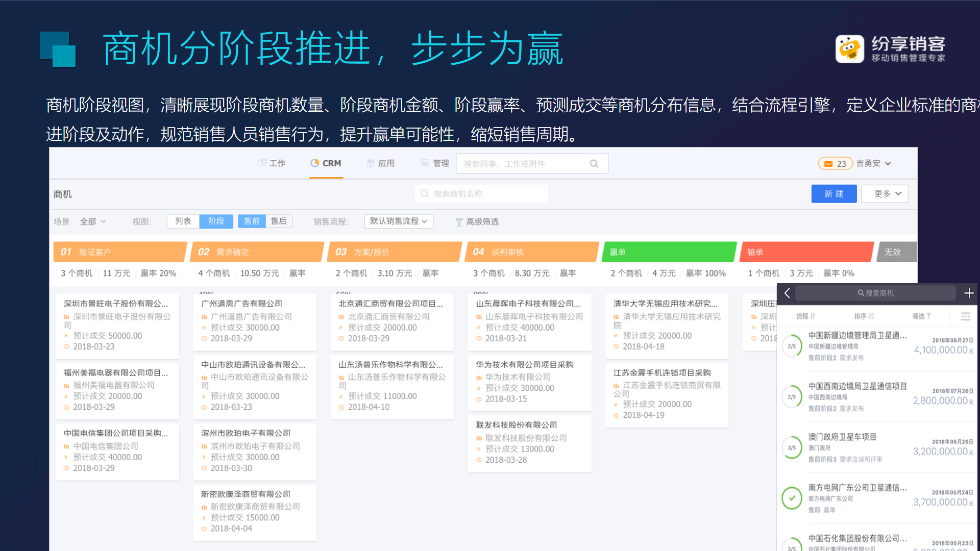Tap the 搜索商机 field in mobile panel

875,293
